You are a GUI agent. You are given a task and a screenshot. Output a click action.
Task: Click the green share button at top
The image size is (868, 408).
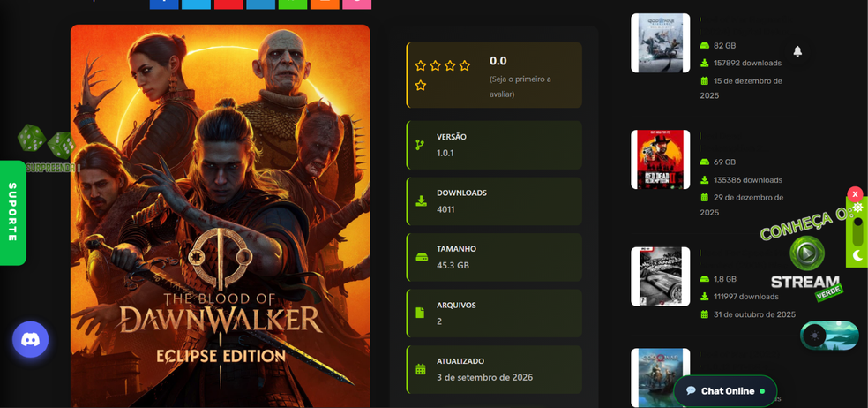click(x=292, y=4)
